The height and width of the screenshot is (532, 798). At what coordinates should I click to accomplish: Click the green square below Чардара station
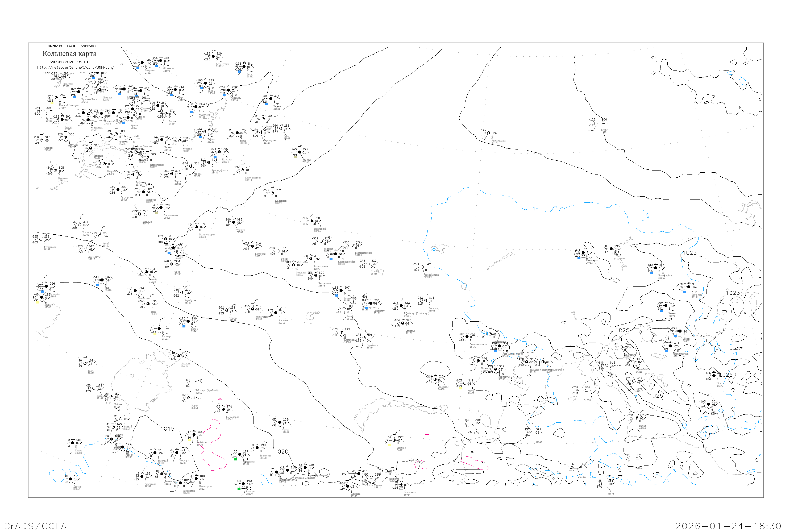pos(239,489)
